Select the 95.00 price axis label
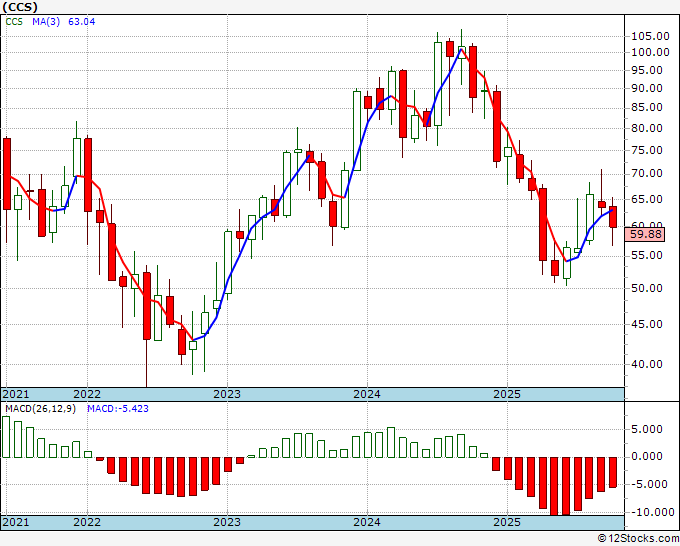The image size is (680, 546). [x=647, y=70]
